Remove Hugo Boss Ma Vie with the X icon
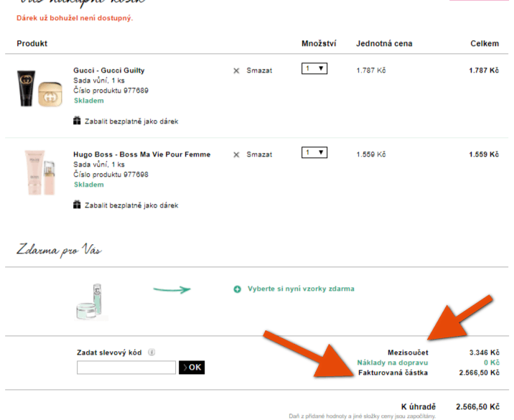The image size is (514, 420). 236,155
